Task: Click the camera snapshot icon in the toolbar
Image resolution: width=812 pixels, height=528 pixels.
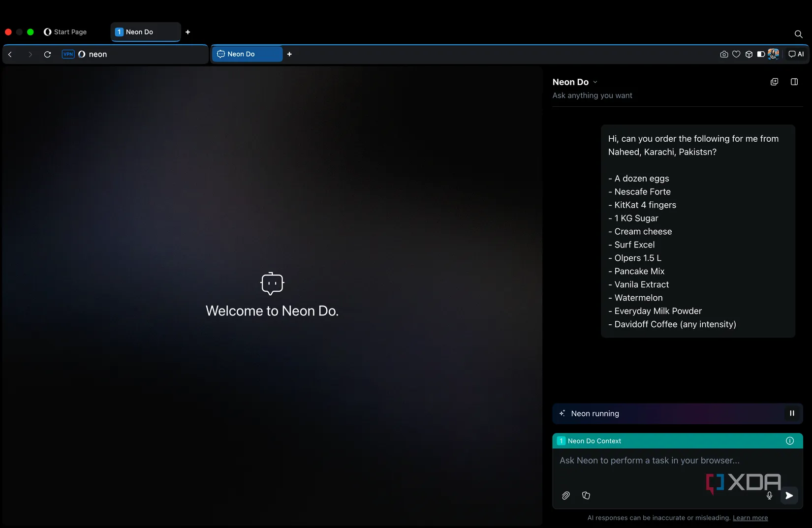Action: (x=724, y=54)
